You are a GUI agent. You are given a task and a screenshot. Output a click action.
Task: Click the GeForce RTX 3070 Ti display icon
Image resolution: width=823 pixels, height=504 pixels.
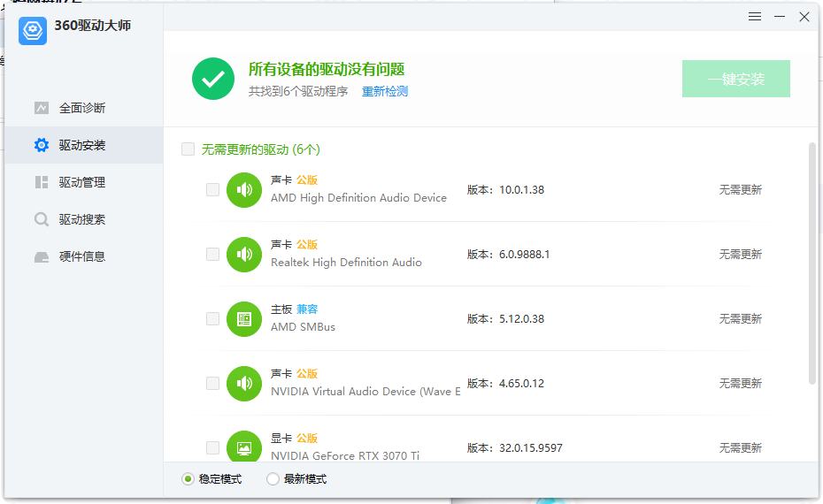click(244, 447)
